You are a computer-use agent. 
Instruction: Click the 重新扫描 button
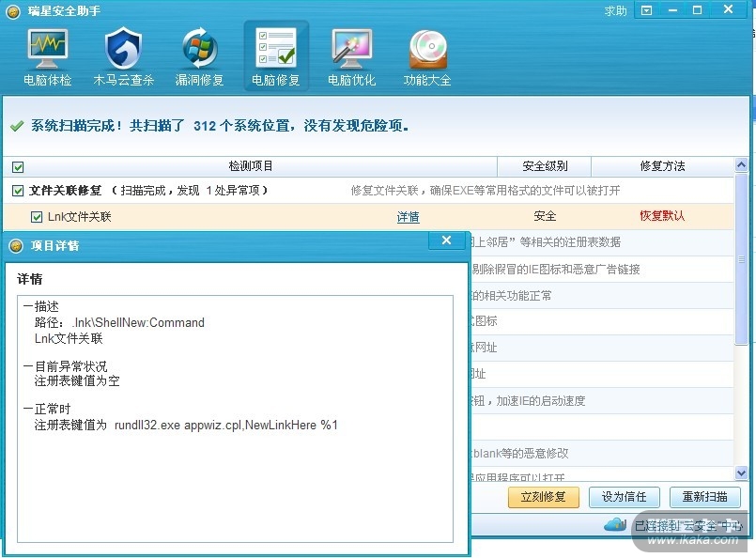tap(705, 497)
